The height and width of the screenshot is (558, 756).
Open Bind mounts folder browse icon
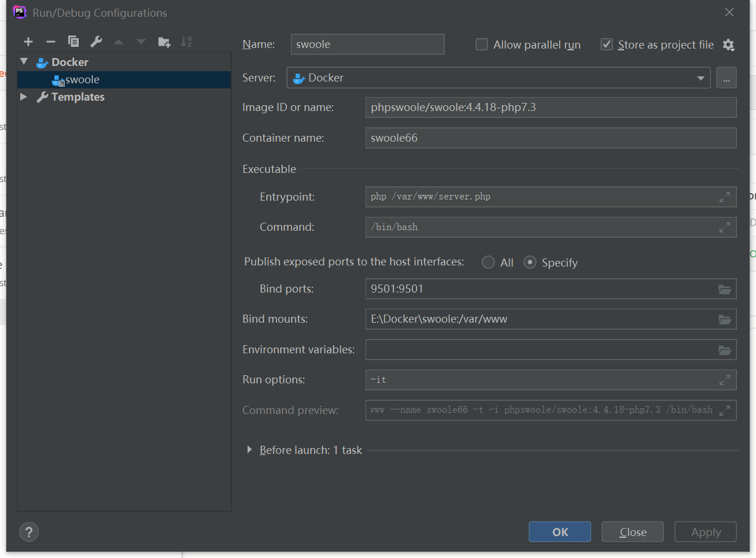click(725, 319)
